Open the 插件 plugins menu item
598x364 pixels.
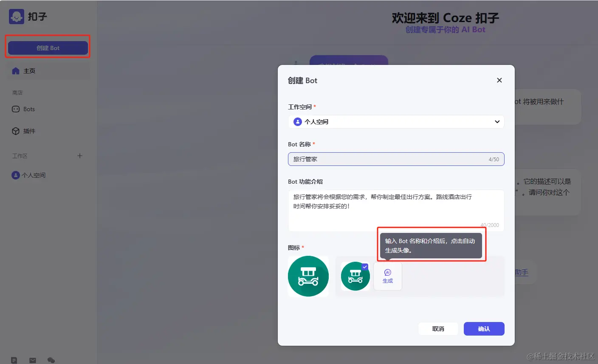(x=48, y=131)
